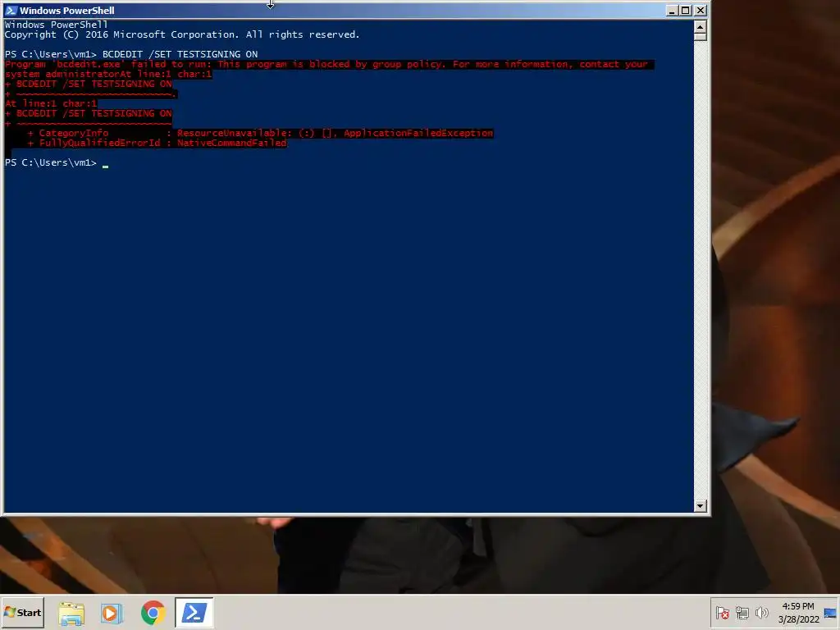Select the PowerShell taskbar button

[194, 612]
